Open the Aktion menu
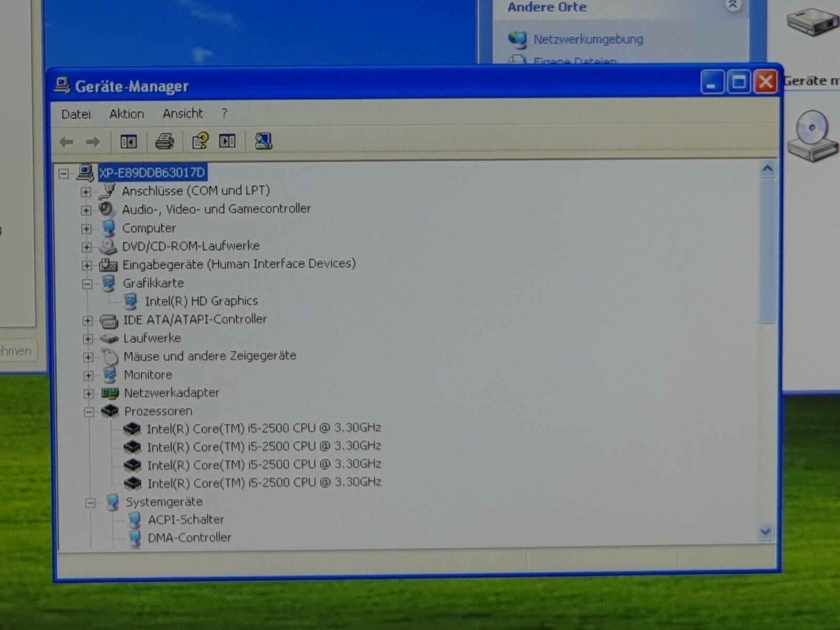840x630 pixels. [x=127, y=114]
